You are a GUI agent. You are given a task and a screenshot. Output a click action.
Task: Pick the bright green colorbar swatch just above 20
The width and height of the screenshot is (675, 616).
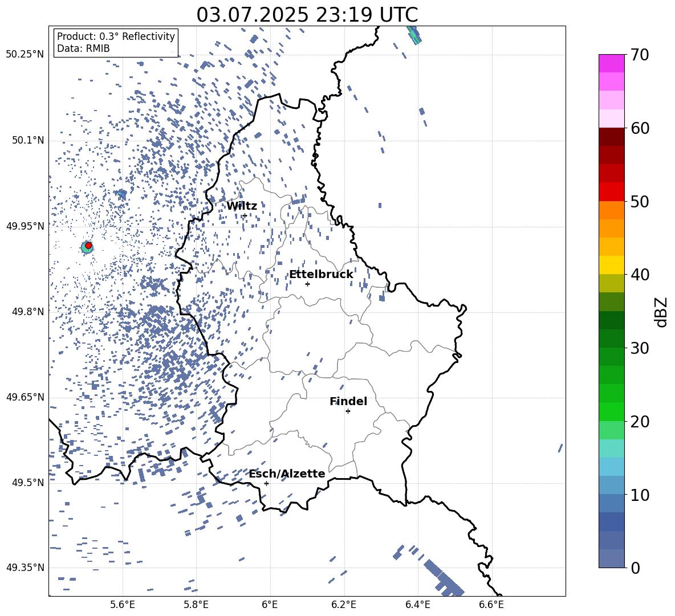coord(611,412)
